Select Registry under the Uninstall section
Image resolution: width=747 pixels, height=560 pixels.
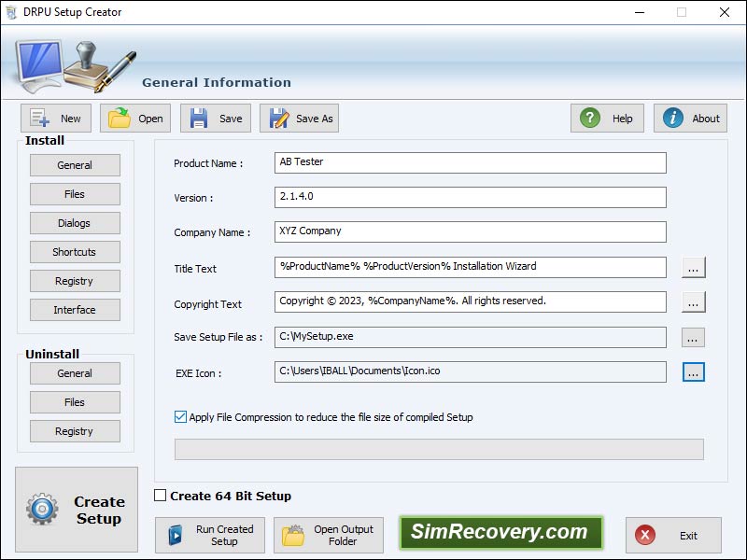pyautogui.click(x=75, y=430)
